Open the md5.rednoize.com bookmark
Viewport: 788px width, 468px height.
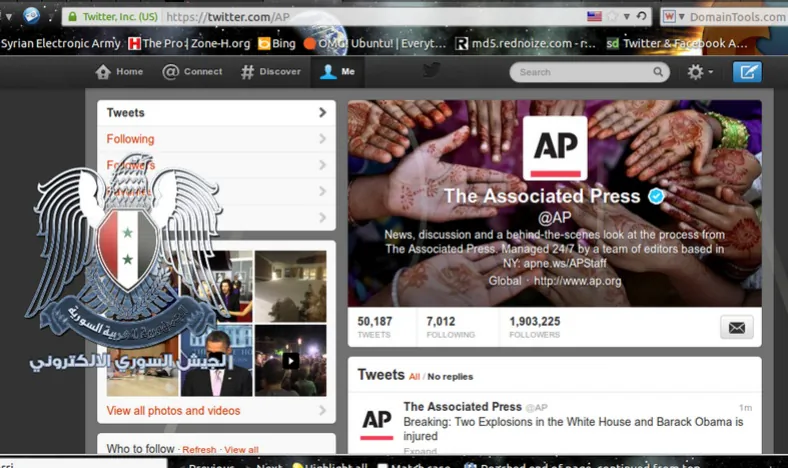click(x=525, y=44)
